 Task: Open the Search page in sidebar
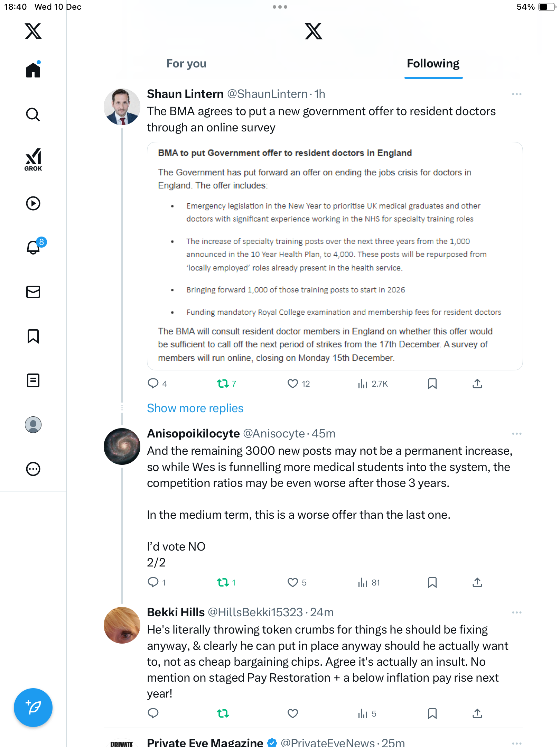point(33,114)
